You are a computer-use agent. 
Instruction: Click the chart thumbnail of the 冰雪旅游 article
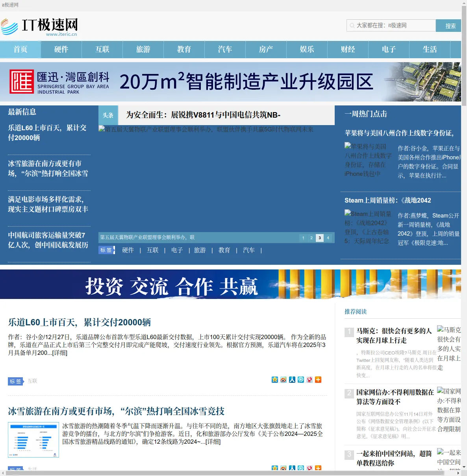33,440
